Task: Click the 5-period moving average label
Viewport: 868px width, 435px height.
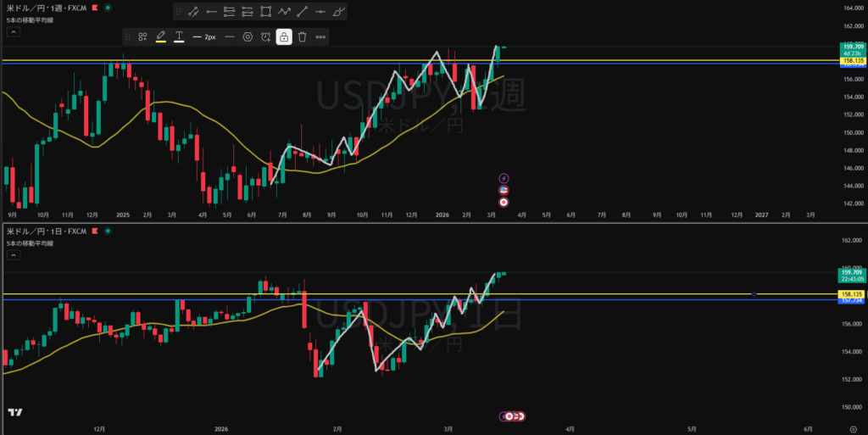Action: 30,19
